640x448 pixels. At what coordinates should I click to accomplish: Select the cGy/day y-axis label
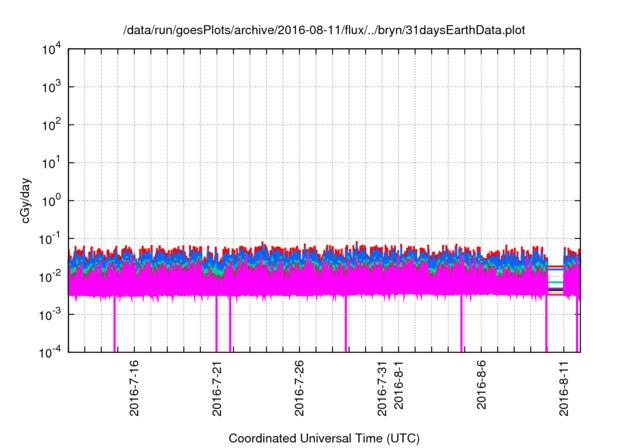coord(25,200)
